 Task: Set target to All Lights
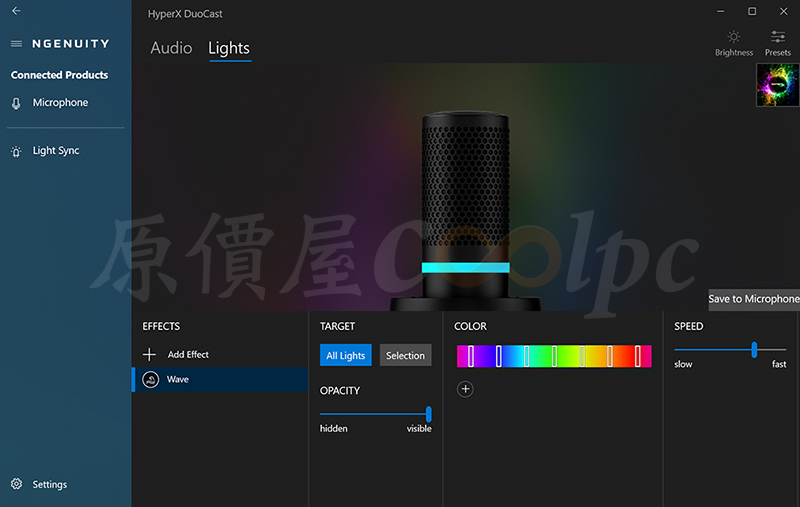point(346,355)
